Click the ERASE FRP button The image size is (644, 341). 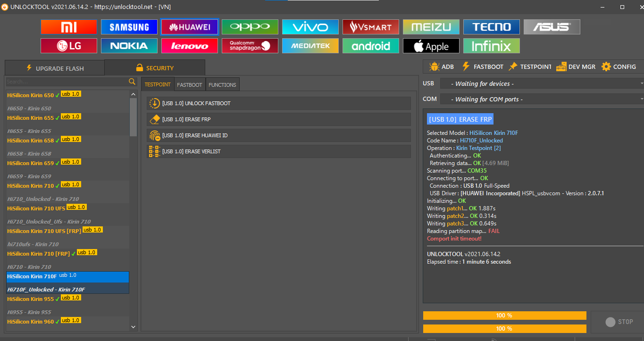(278, 119)
